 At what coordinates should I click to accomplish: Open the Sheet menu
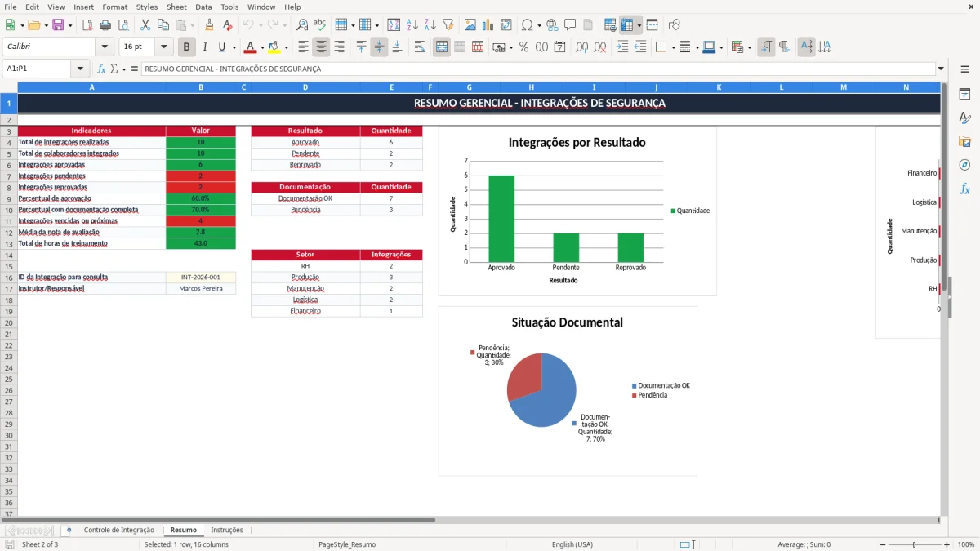point(176,7)
